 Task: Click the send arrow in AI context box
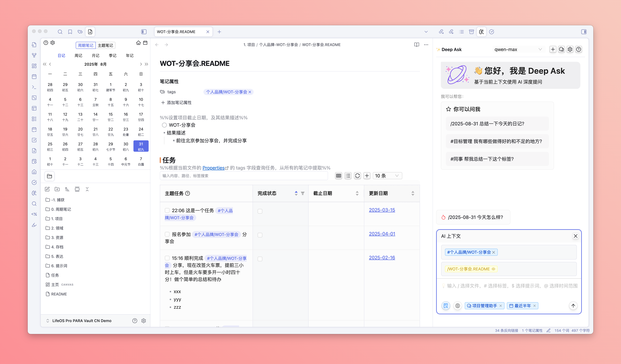point(573,306)
